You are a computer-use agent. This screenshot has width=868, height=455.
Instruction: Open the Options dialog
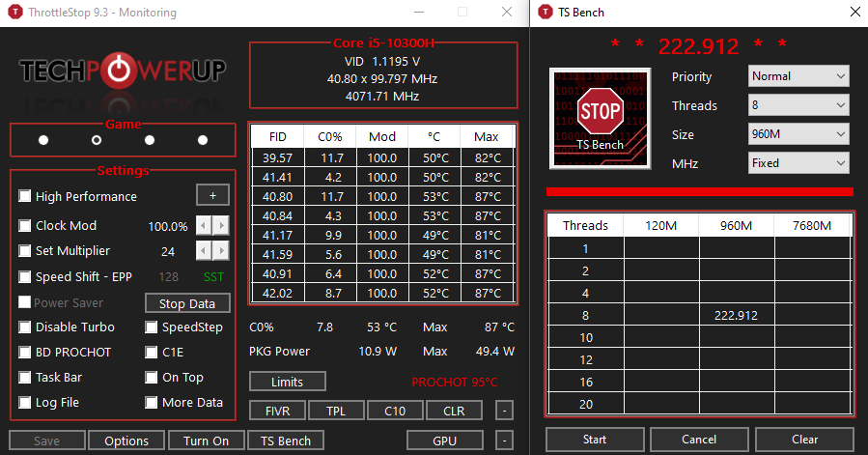(x=126, y=441)
